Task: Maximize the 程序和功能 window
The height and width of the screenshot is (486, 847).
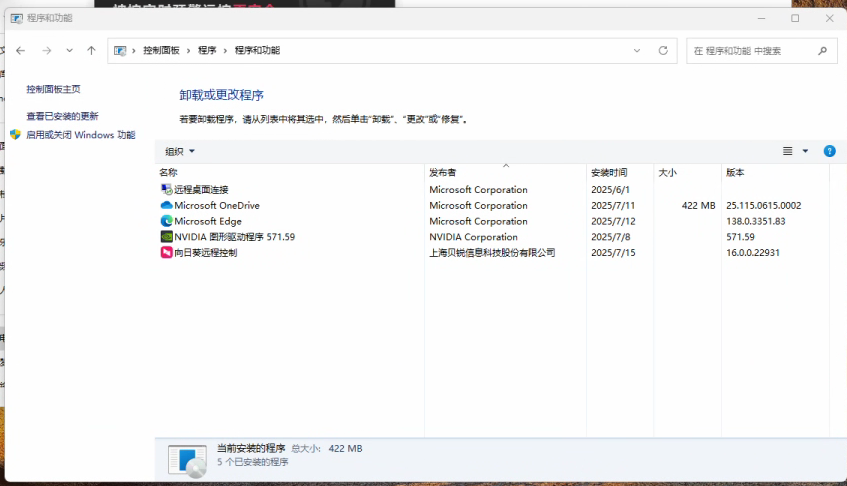Action: pos(795,18)
